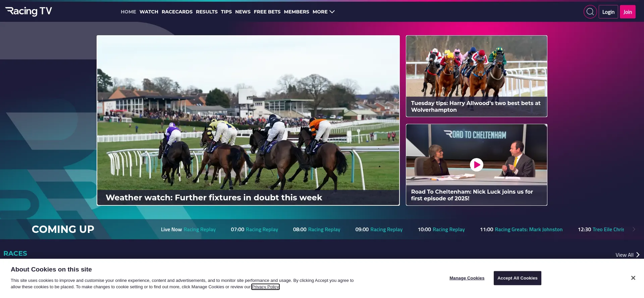Open Weather watch headline article
This screenshot has width=644, height=298.
click(x=214, y=198)
